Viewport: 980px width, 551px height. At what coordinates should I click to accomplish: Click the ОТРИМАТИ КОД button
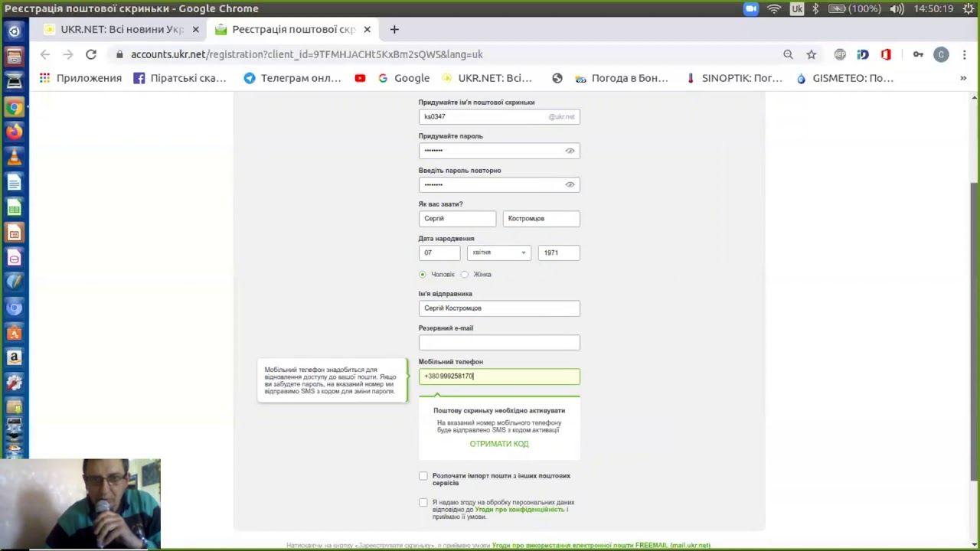pos(499,444)
